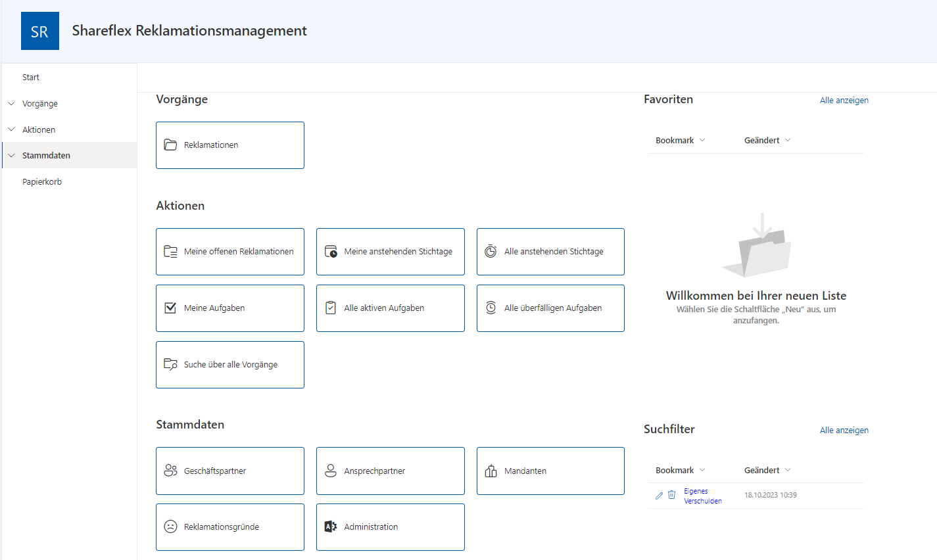This screenshot has height=560, width=937.
Task: Collapse the Stammdaten navigation chevron
Action: coord(11,156)
